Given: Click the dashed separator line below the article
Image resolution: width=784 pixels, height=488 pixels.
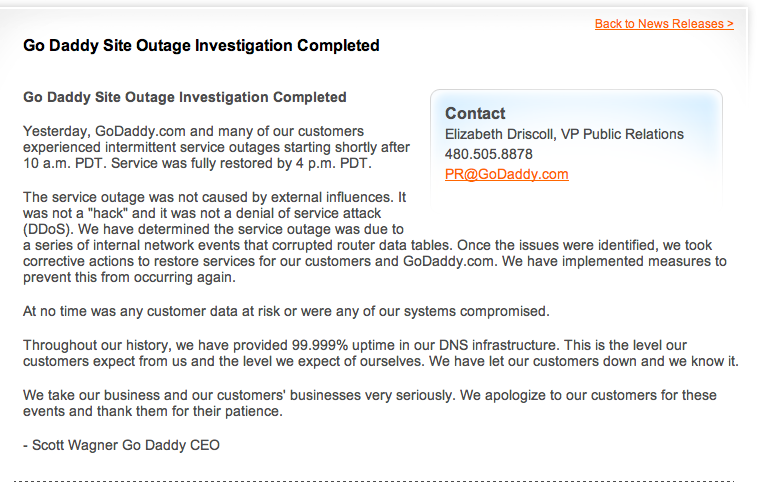Looking at the screenshot, I should (x=374, y=481).
